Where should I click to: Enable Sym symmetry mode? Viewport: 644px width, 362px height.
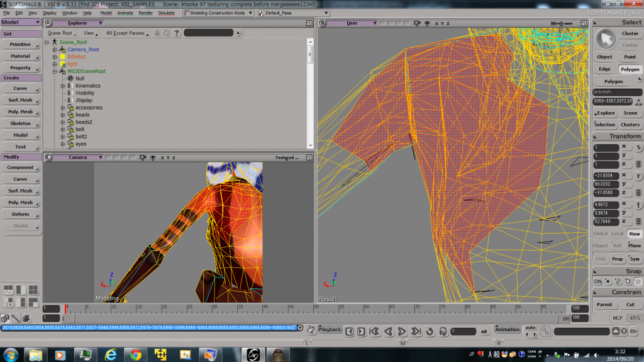coord(635,259)
